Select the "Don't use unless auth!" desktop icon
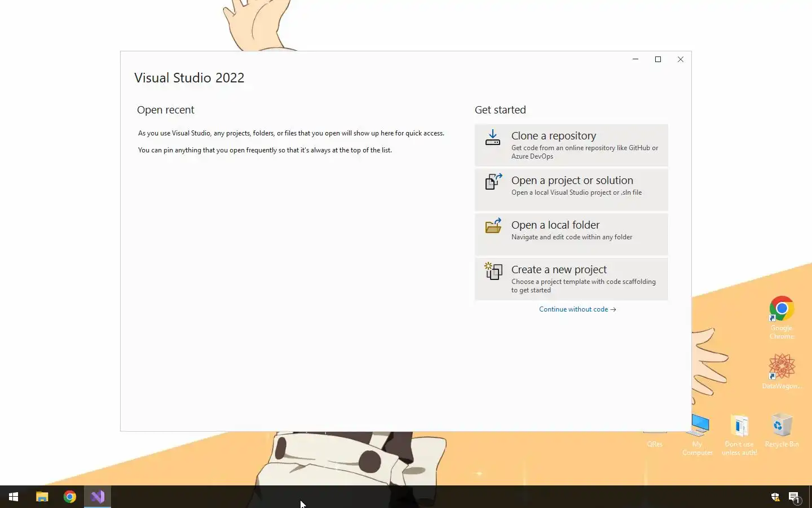The height and width of the screenshot is (508, 812). [739, 435]
